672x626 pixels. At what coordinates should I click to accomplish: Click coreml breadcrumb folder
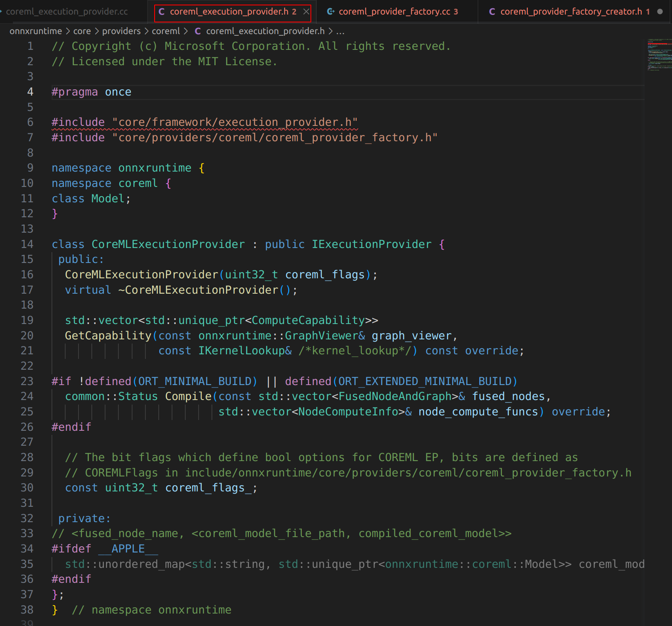point(166,31)
